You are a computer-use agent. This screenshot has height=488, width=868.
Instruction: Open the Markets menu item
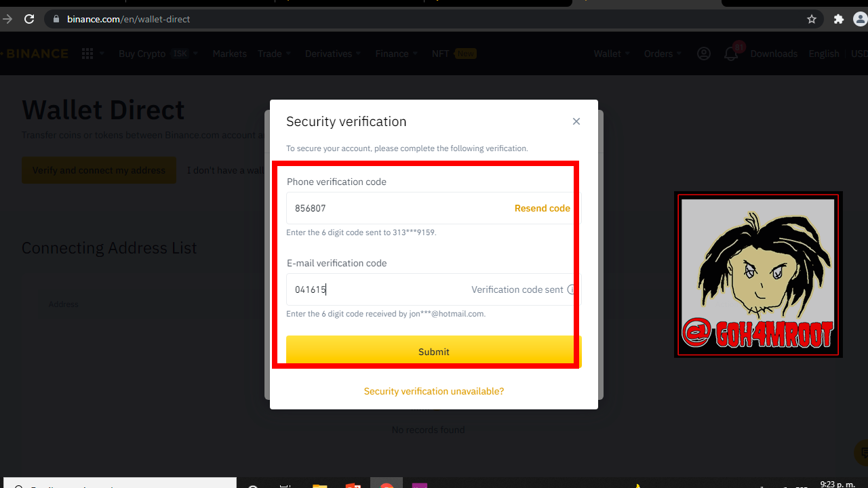[230, 54]
